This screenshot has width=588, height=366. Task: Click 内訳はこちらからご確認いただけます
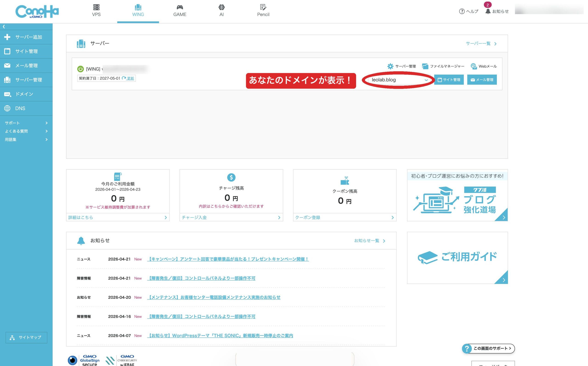click(x=231, y=206)
